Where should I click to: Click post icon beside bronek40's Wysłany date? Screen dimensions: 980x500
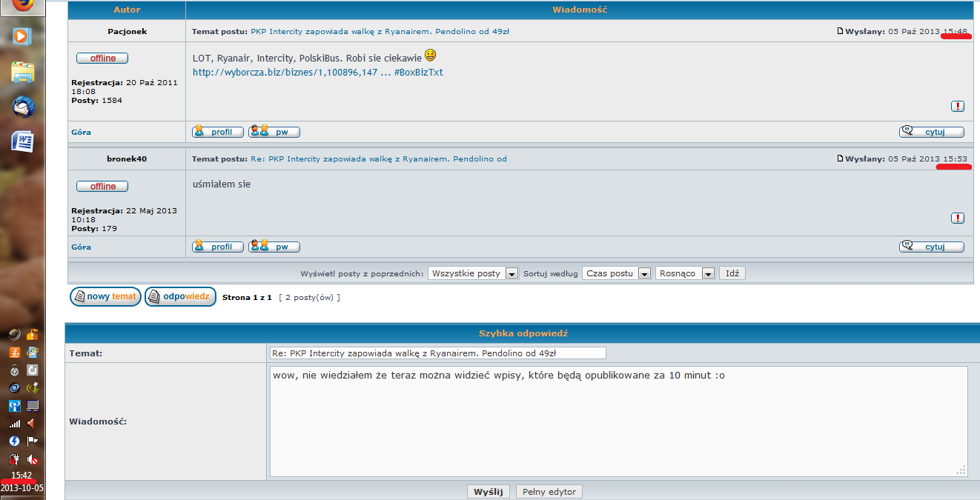pyautogui.click(x=840, y=159)
